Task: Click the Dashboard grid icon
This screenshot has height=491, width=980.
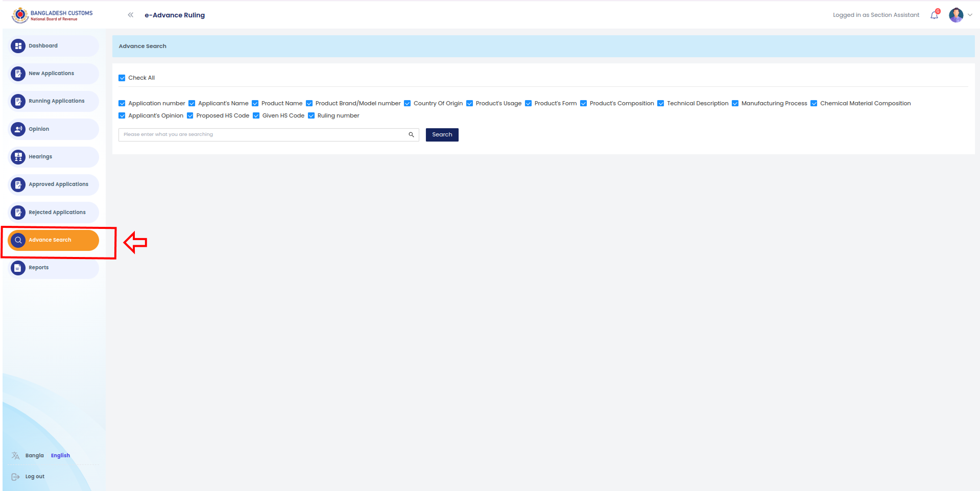Action: 18,46
